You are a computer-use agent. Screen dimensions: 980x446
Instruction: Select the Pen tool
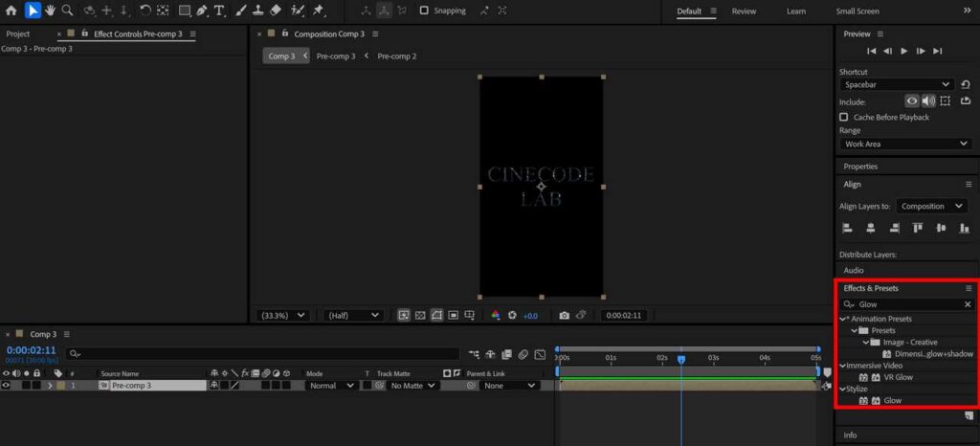(201, 11)
